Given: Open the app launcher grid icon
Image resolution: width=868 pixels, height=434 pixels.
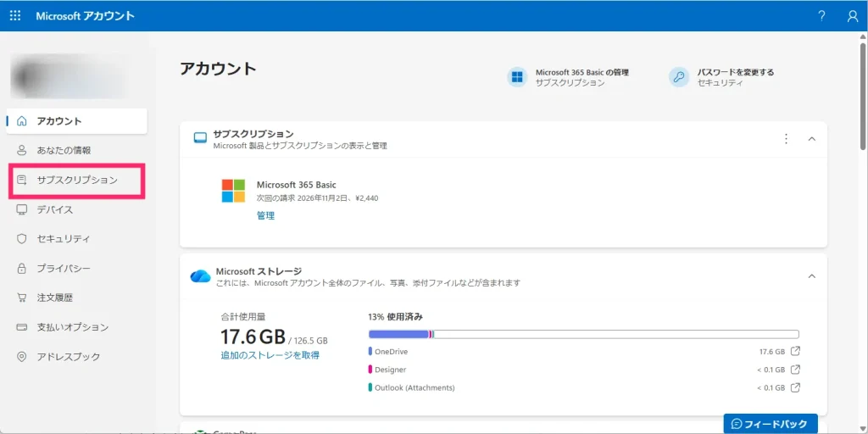Looking at the screenshot, I should point(15,15).
